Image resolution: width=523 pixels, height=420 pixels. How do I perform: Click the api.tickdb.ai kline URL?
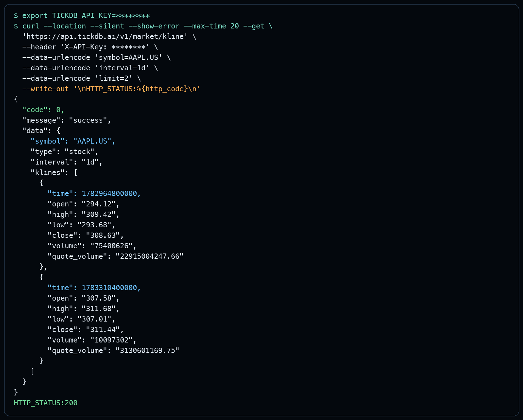coord(105,37)
